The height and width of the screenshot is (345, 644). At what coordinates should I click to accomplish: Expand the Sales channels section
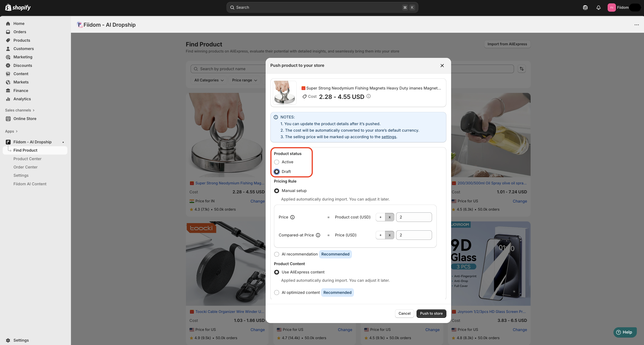point(20,110)
